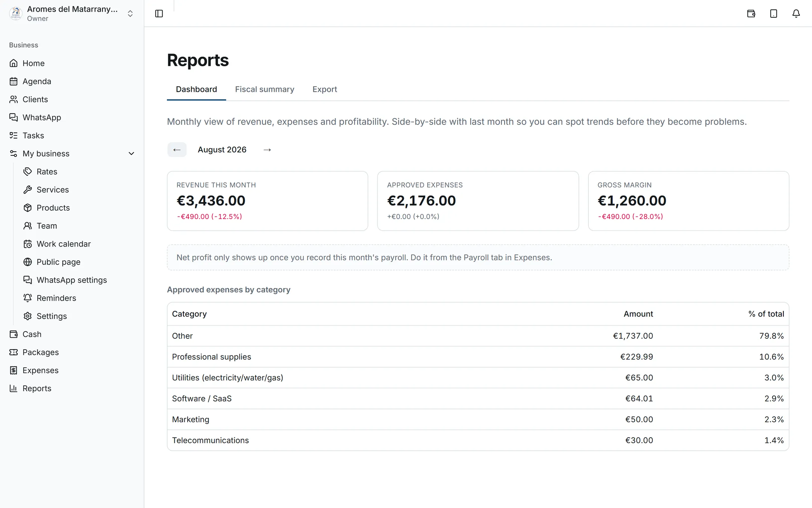Click the Approved expenses card
The image size is (812, 508).
(478, 201)
